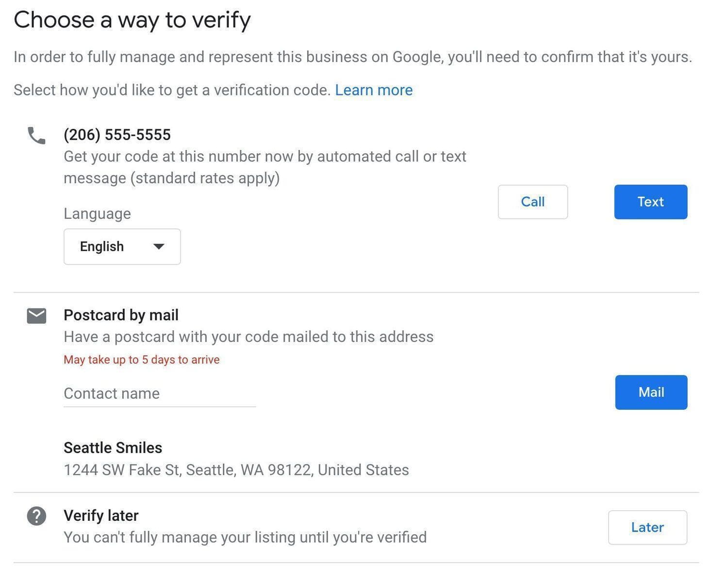Click the 1244 SW Fake St address
This screenshot has height=579, width=728.
point(236,470)
